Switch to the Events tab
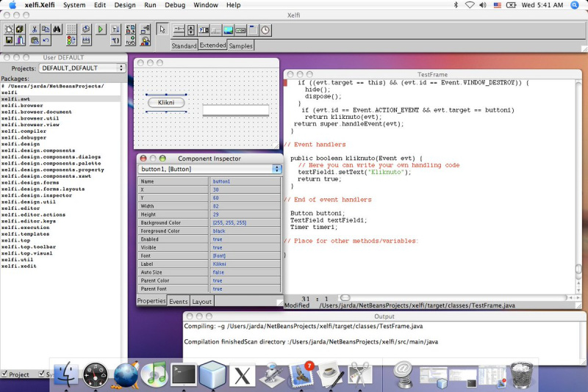 pyautogui.click(x=179, y=301)
